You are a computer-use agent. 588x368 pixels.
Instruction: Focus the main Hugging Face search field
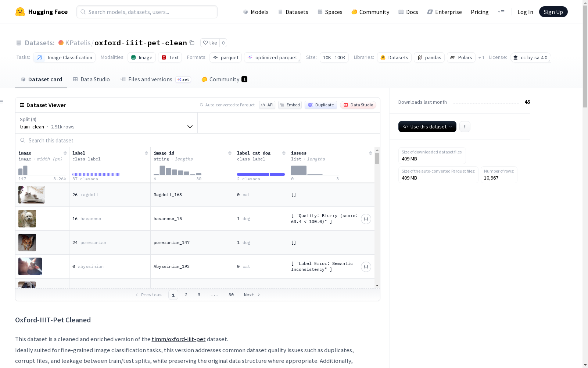click(147, 12)
